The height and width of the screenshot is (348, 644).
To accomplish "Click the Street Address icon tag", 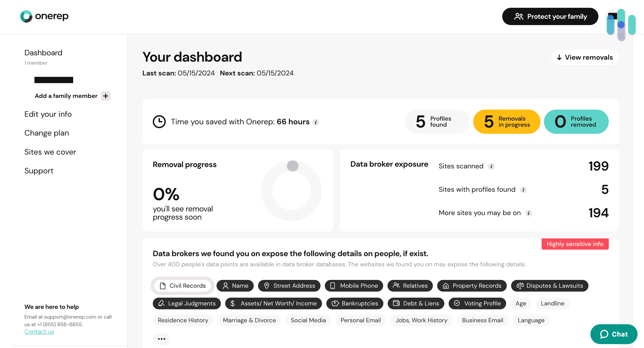I will 289,286.
